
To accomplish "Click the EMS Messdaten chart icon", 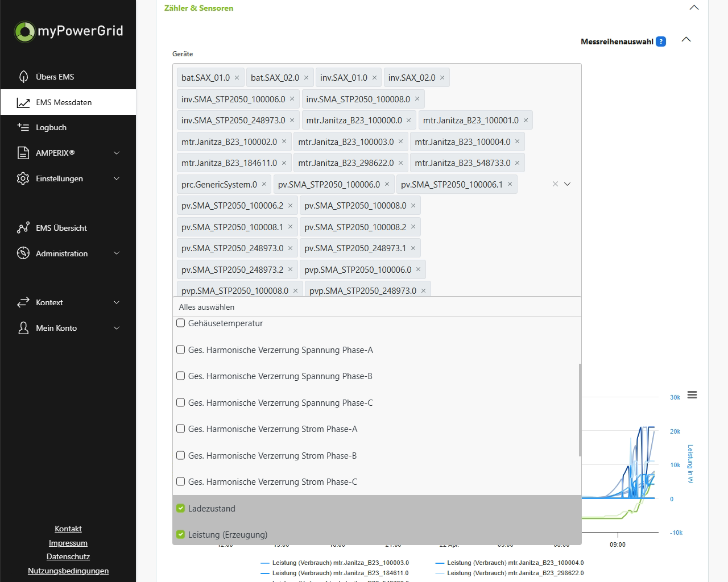I will pos(23,102).
